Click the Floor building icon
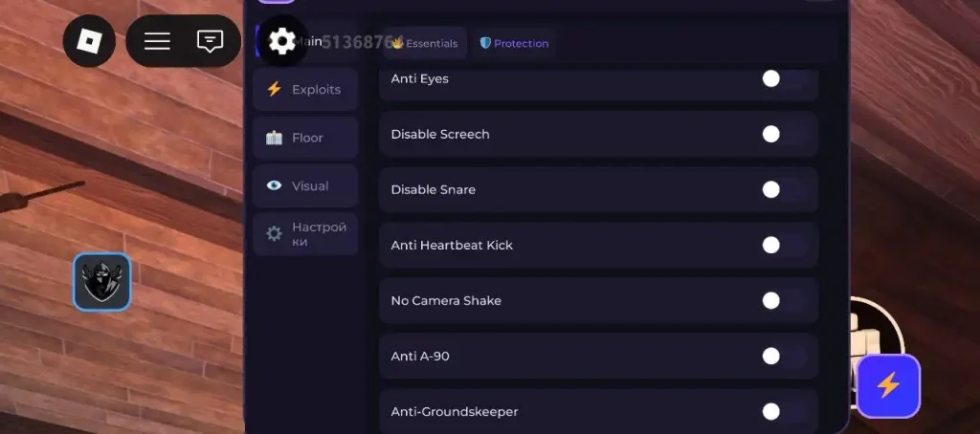 click(x=274, y=138)
